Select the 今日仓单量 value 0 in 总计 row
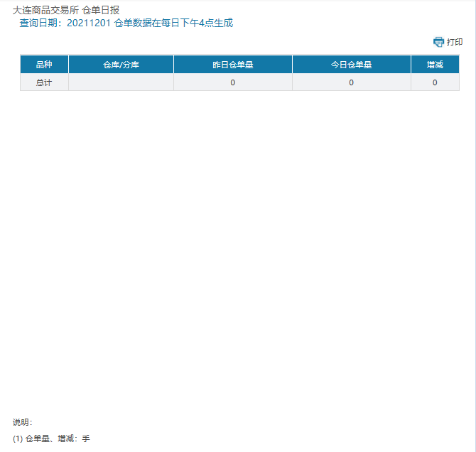 point(351,82)
